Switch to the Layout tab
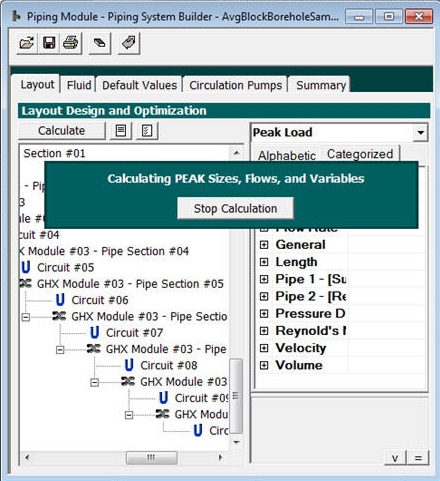Viewport: 440px width, 481px height. [37, 85]
